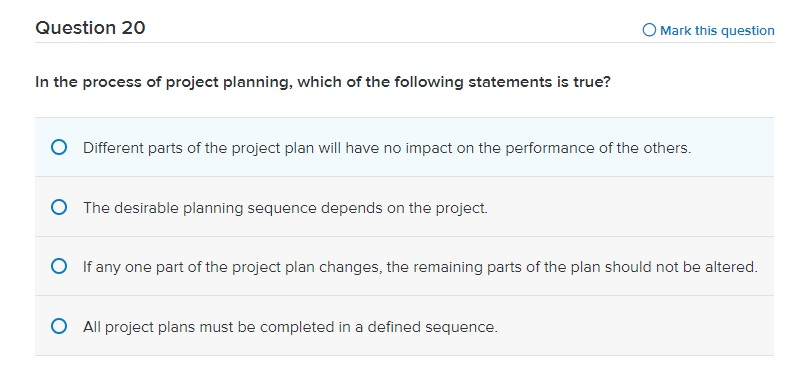Screen dimensions: 810x390
Task: Click the words "should not be altered" in third answer
Action: pyautogui.click(x=681, y=268)
